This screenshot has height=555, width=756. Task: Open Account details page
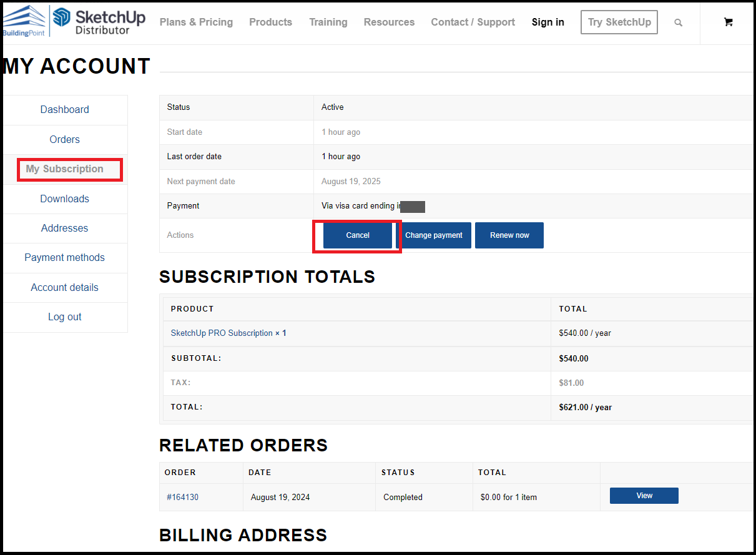coord(64,287)
